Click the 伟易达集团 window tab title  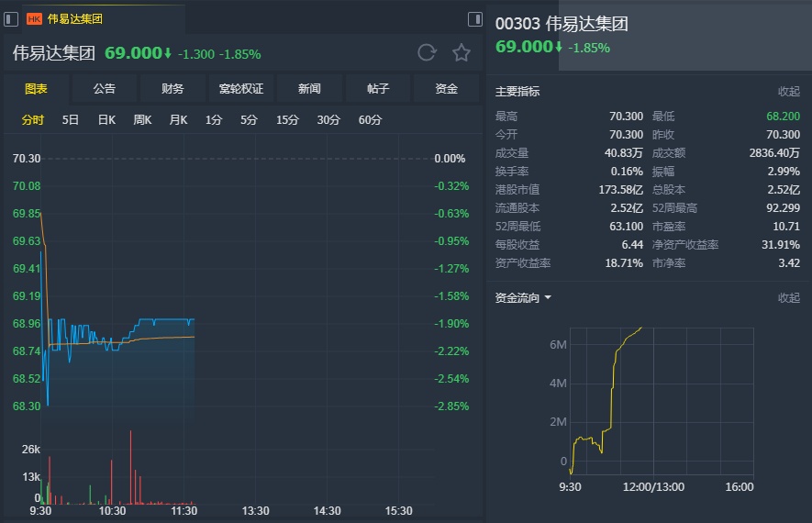(75, 19)
